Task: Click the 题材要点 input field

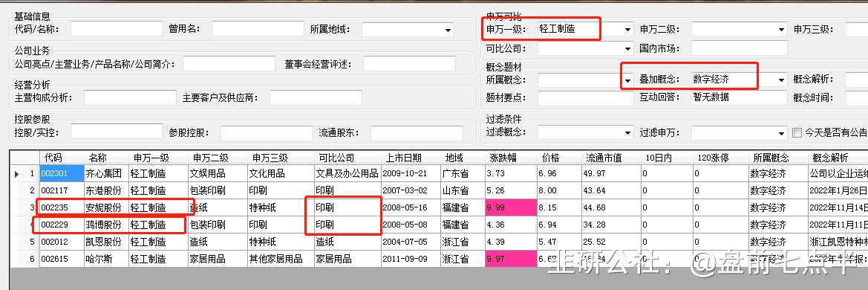Action: 585,98
